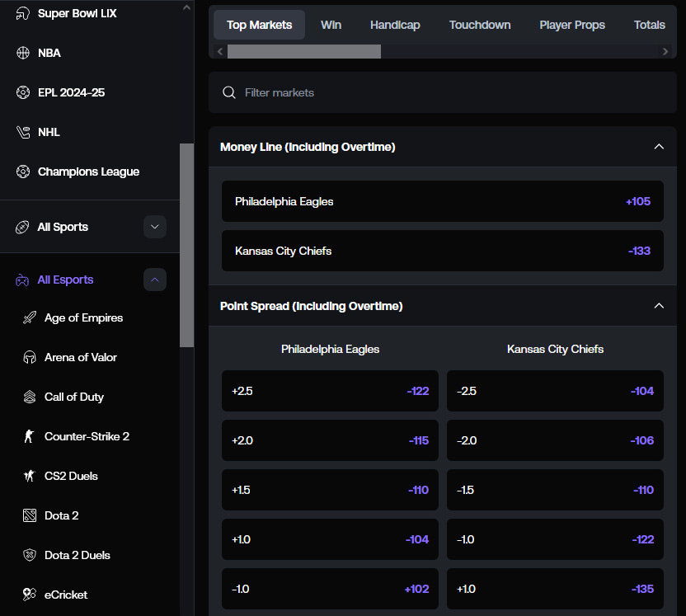Select the Player Props tab

click(572, 25)
